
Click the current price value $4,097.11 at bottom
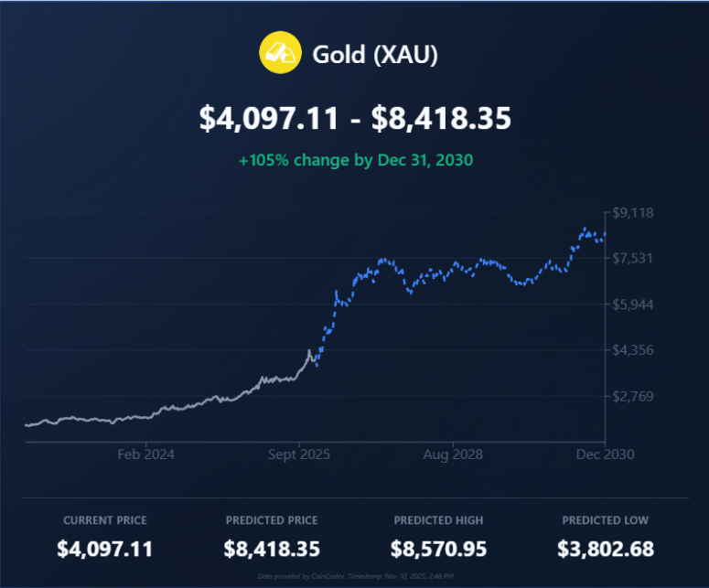[105, 550]
